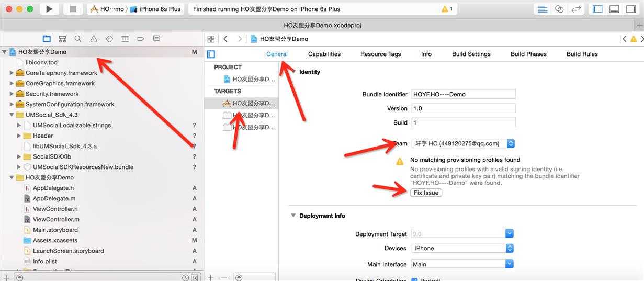Run the project with the Play button
644x281 pixels.
[x=49, y=9]
